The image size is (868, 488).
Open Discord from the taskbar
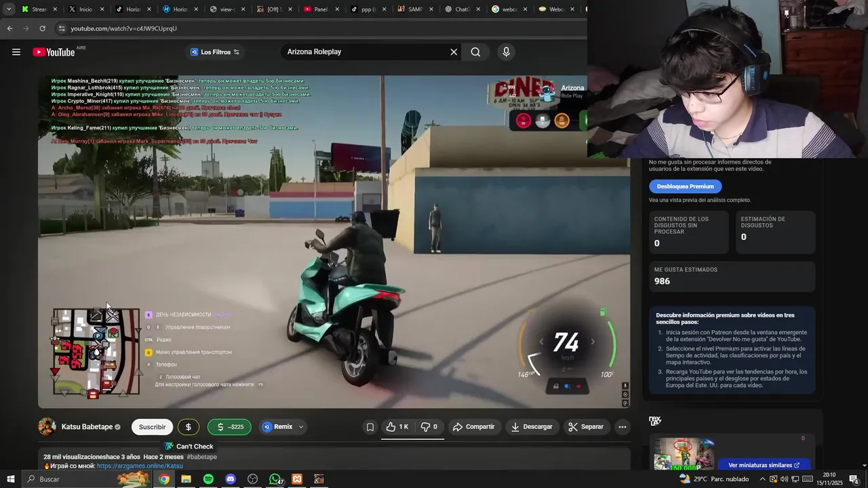(231, 479)
